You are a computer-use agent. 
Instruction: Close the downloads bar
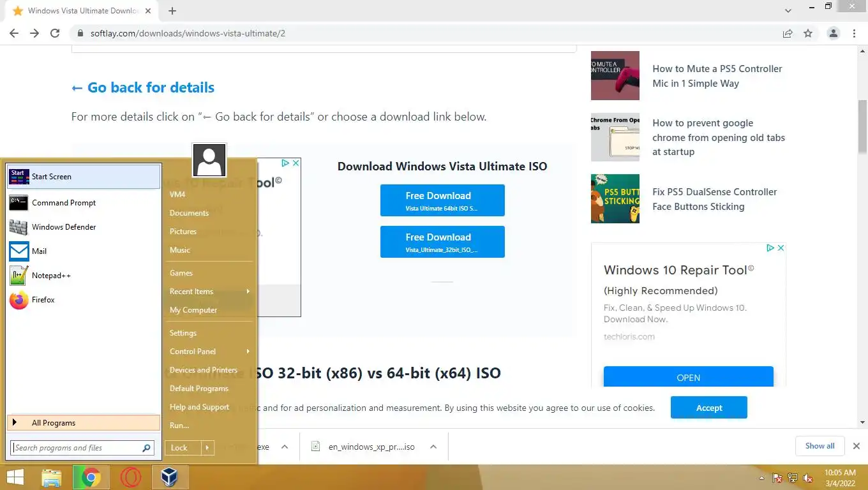tap(857, 446)
